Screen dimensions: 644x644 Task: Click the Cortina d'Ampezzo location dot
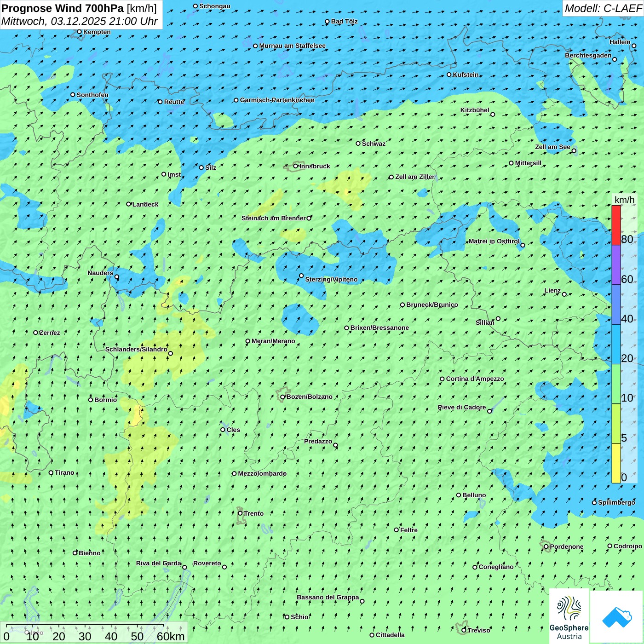tap(442, 379)
